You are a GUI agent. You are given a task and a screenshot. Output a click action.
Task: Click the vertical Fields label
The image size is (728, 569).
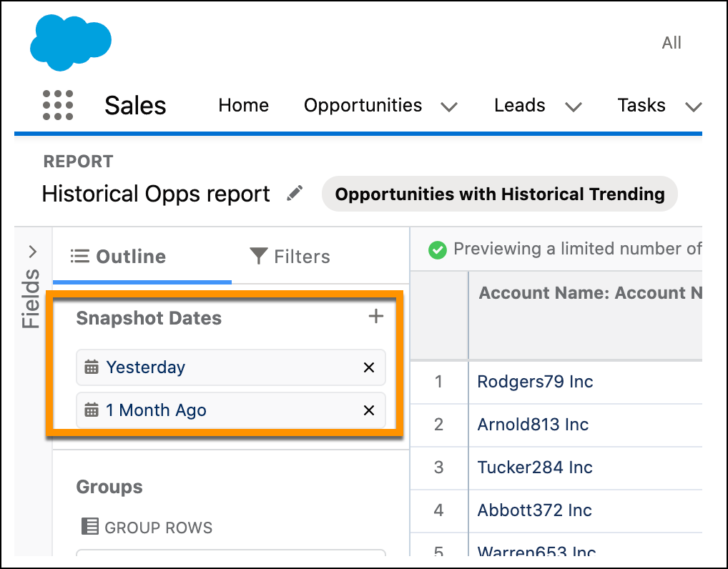pyautogui.click(x=31, y=299)
